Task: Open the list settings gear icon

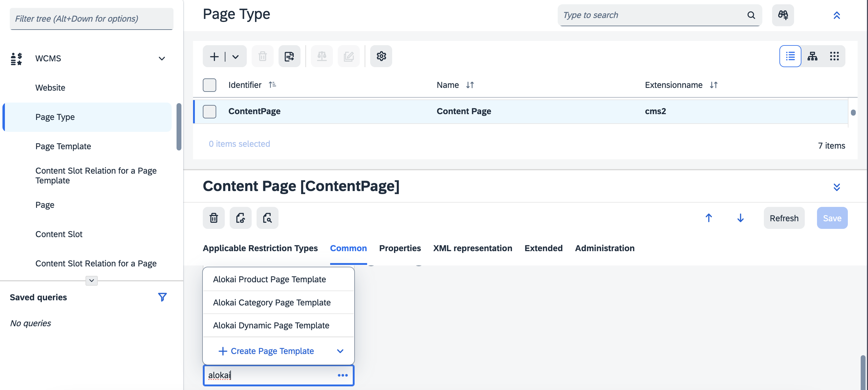Action: [x=381, y=56]
